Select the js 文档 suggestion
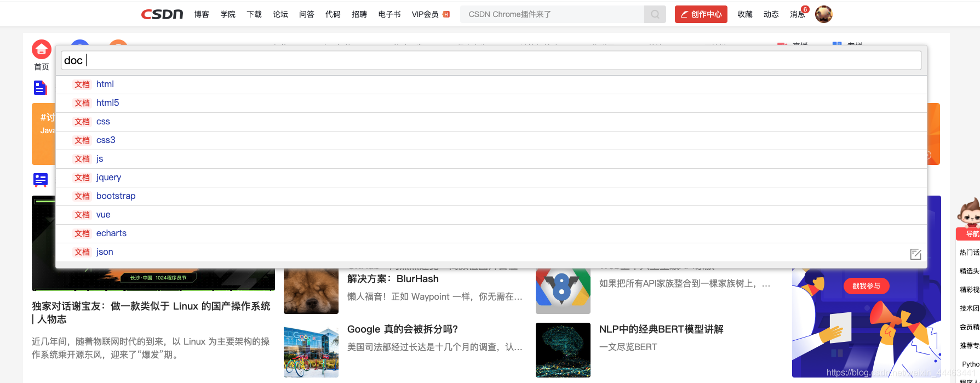Screen dimensions: 980x383 coord(491,159)
